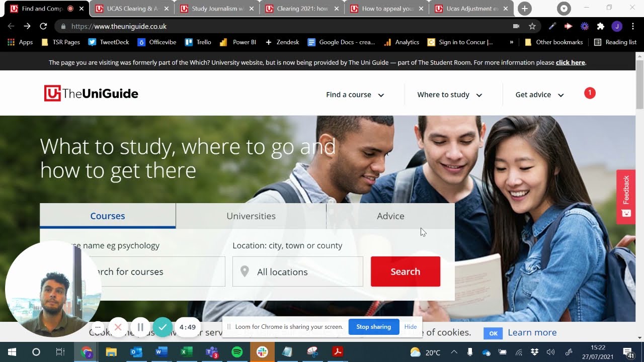Open Task View in taskbar
The image size is (644, 362).
pyautogui.click(x=60, y=352)
